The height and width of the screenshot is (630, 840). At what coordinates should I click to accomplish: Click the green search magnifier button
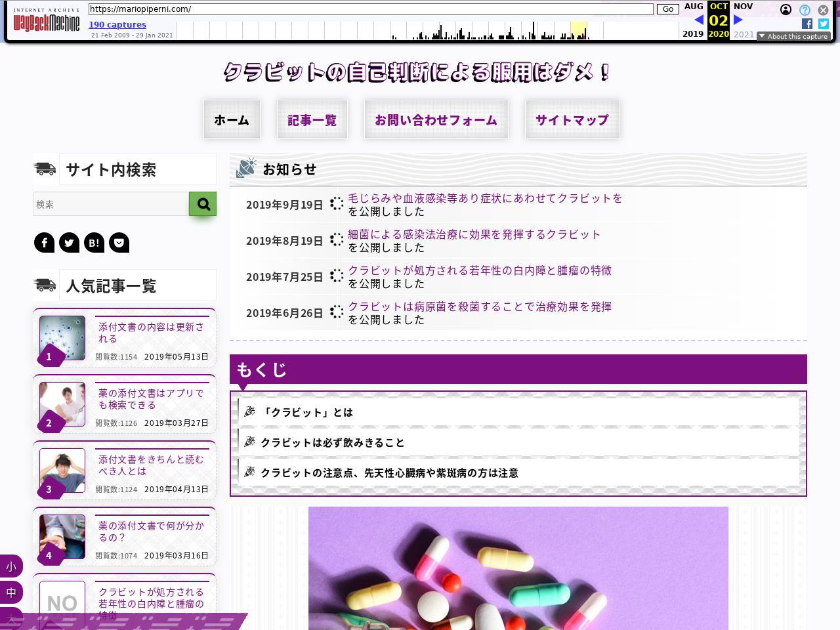click(203, 204)
